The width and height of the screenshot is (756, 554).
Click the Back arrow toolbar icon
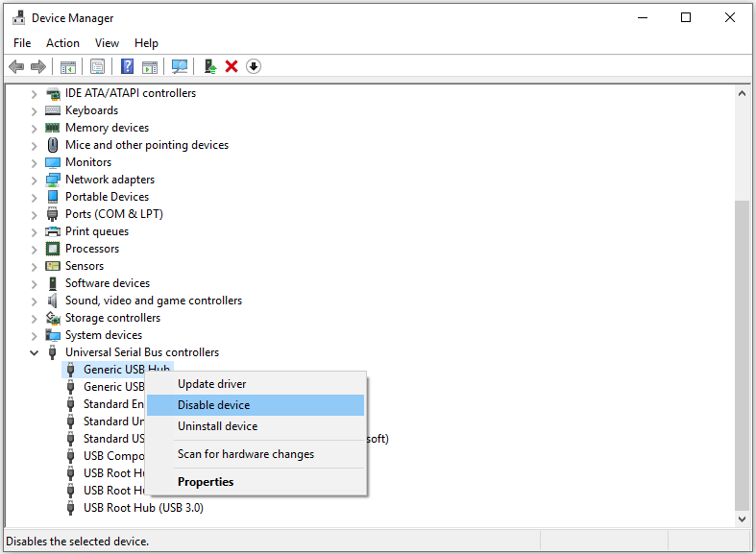pos(16,66)
